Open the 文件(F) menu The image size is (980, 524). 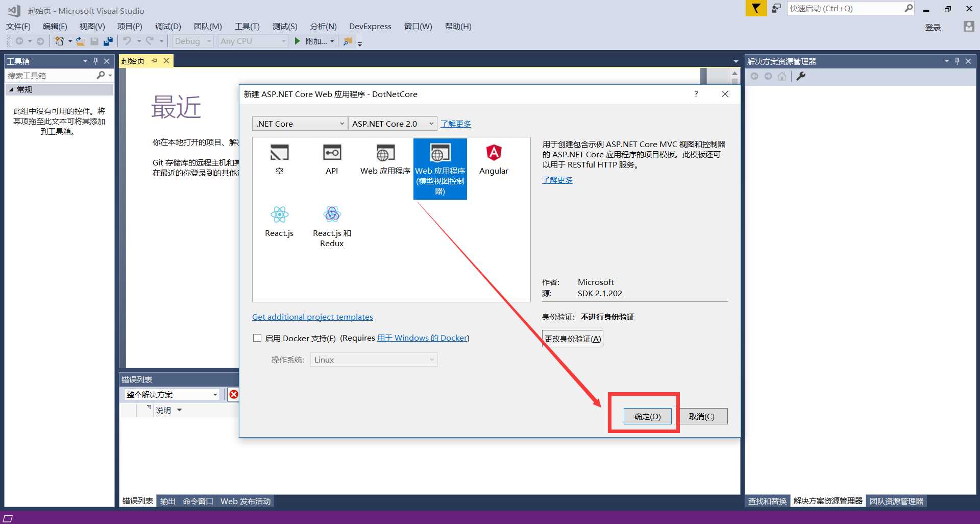[18, 26]
